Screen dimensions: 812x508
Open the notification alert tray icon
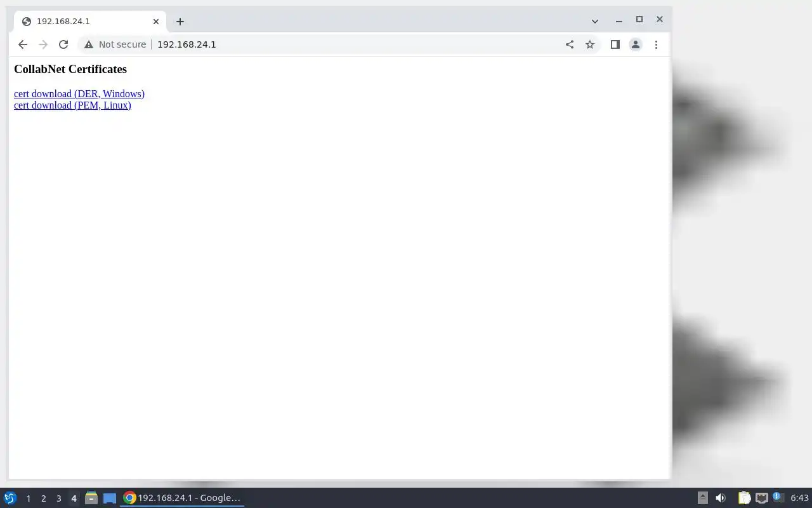pos(778,497)
